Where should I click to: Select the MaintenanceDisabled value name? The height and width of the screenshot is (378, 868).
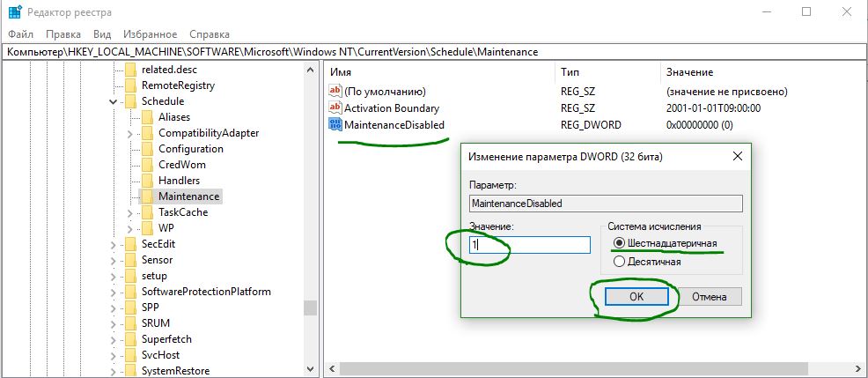[x=394, y=125]
